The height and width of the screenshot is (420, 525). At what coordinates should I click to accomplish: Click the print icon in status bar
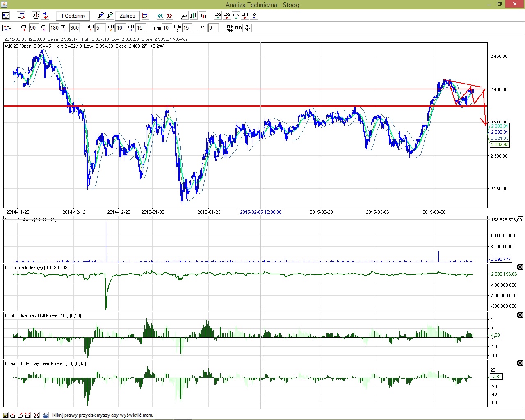pyautogui.click(x=46, y=415)
